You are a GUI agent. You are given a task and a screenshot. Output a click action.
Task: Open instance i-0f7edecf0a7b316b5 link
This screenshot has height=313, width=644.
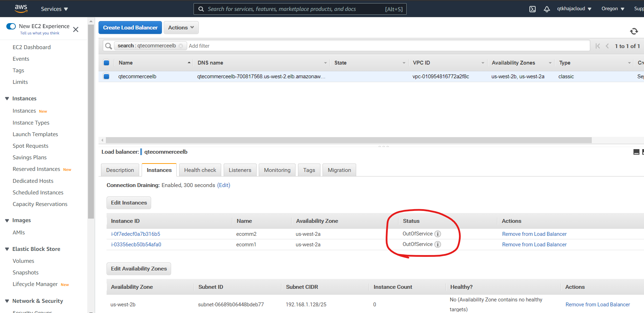(136, 234)
